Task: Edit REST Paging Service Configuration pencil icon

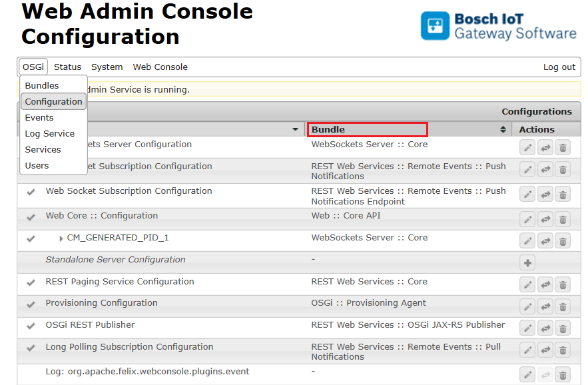Action: tap(527, 284)
